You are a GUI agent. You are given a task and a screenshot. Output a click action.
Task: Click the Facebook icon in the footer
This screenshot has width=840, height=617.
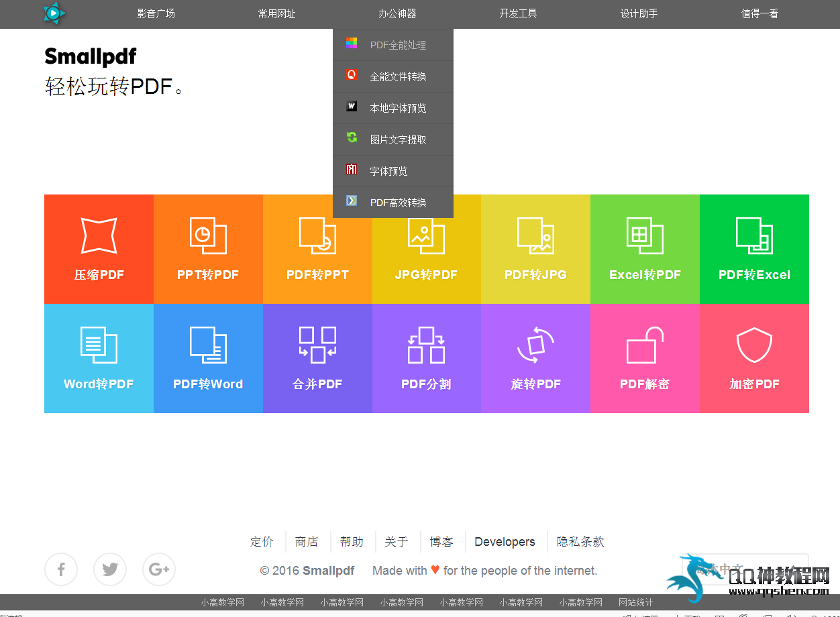pyautogui.click(x=61, y=569)
